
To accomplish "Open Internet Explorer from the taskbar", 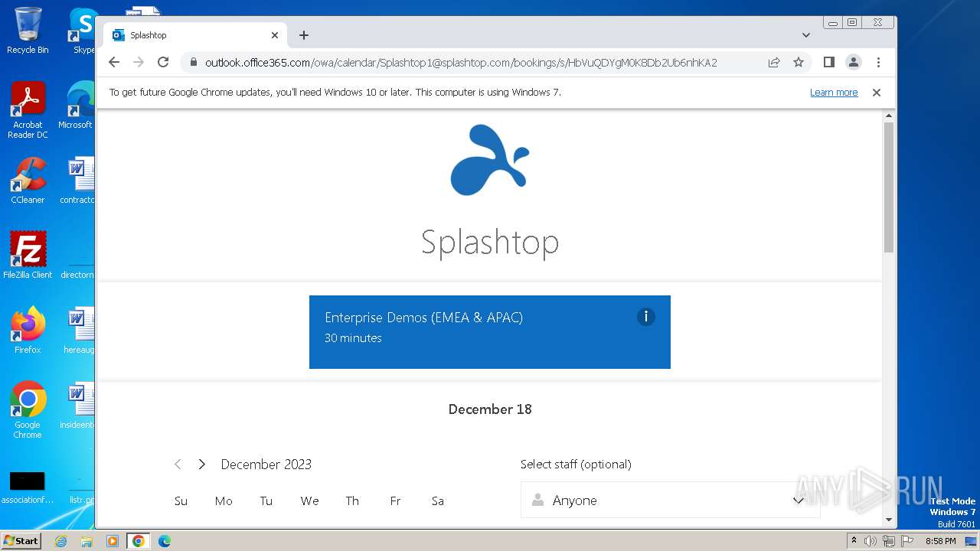I will (60, 541).
